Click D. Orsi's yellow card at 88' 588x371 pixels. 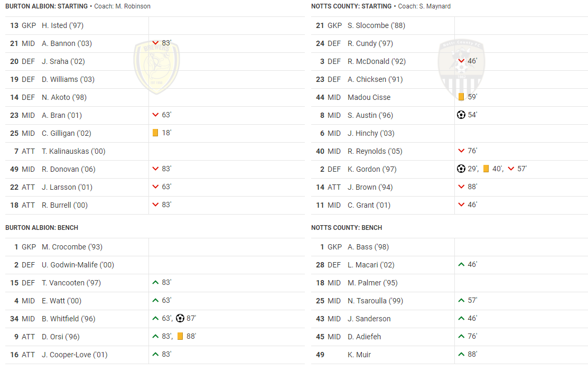[180, 336]
